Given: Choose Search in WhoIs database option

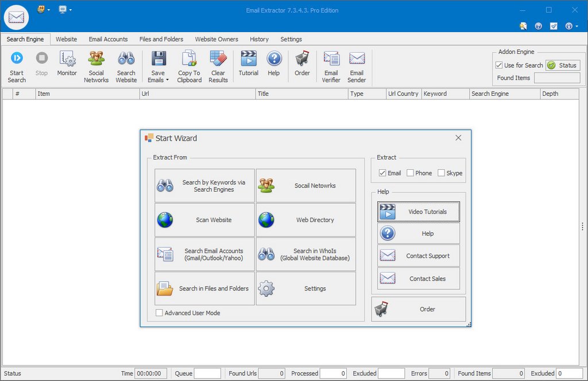Looking at the screenshot, I should coord(306,254).
